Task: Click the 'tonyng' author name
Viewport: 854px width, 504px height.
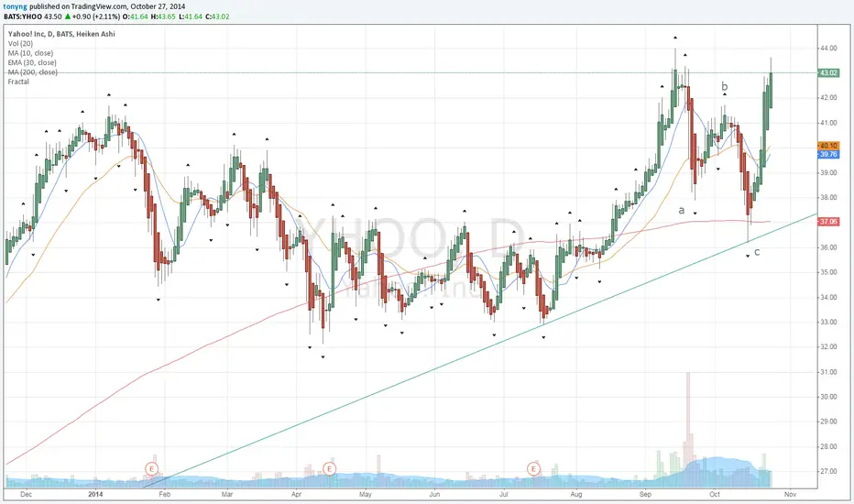Action: (x=16, y=6)
